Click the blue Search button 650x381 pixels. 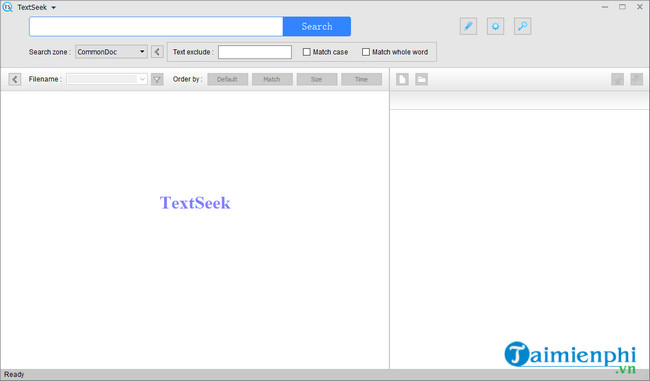(317, 27)
